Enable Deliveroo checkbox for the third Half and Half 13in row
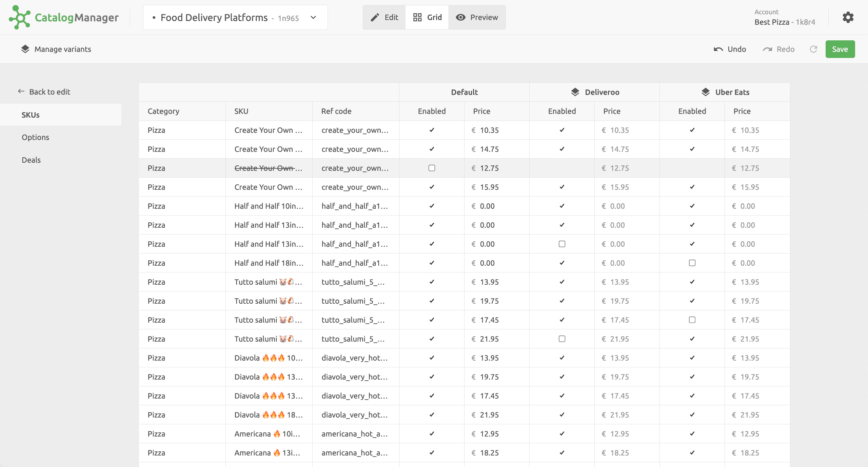 pos(562,244)
